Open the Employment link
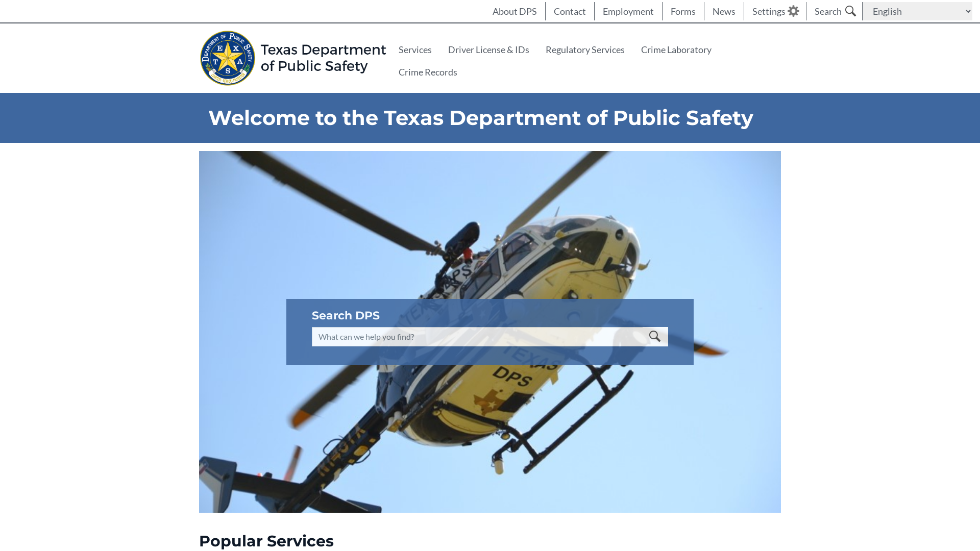 (628, 11)
